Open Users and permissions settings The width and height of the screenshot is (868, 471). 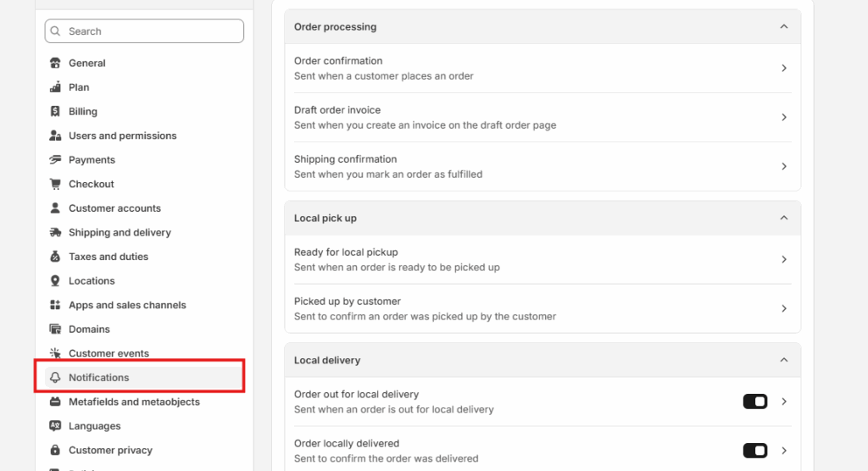[x=122, y=136]
